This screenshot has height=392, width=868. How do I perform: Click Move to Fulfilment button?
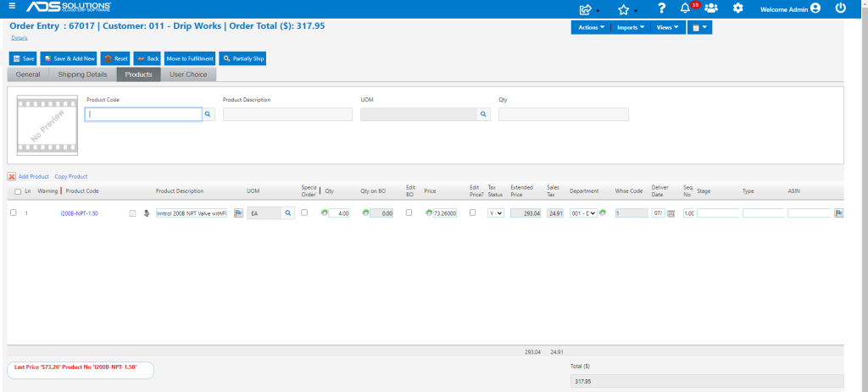click(190, 58)
